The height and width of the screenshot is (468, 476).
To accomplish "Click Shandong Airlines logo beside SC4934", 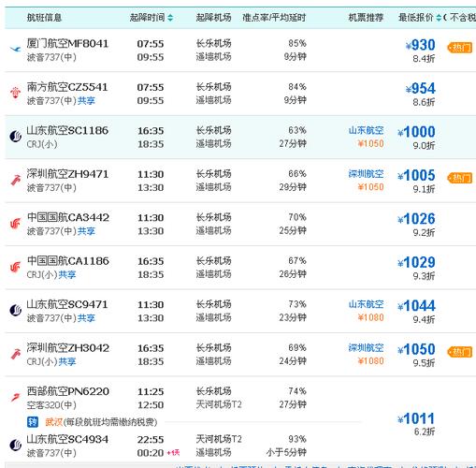I will coord(15,445).
